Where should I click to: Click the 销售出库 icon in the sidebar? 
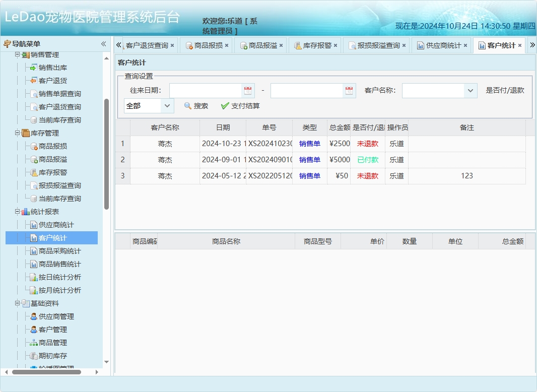click(32, 67)
